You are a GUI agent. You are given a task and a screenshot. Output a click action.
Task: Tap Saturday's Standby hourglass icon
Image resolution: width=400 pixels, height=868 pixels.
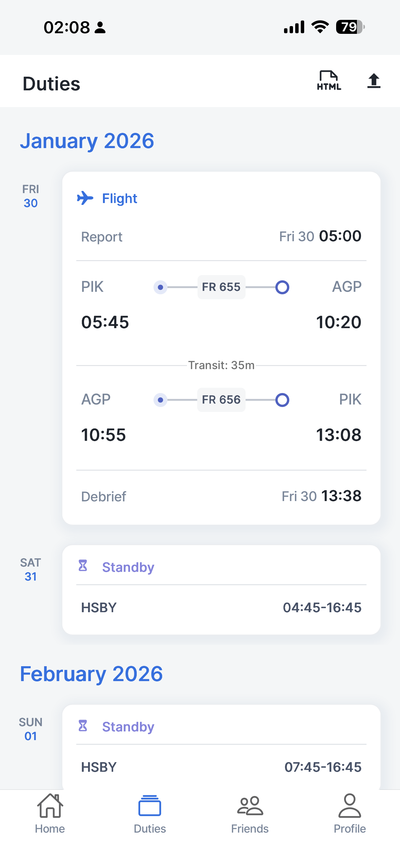83,566
